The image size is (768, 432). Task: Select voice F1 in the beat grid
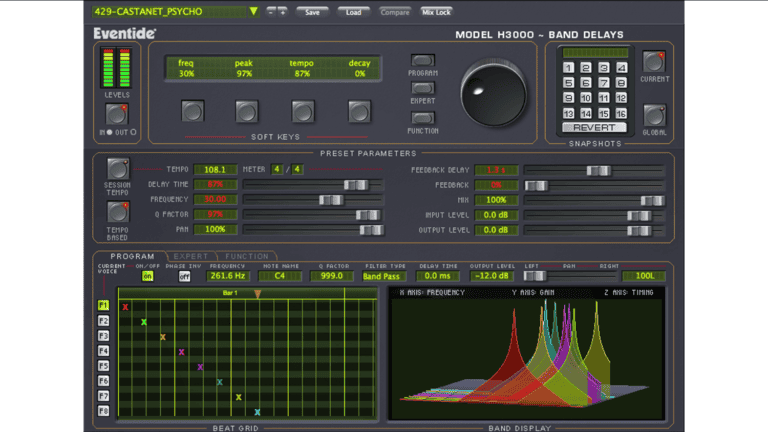pyautogui.click(x=103, y=305)
